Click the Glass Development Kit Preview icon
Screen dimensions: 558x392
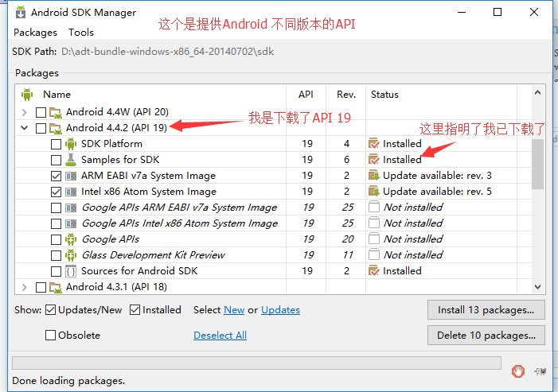pyautogui.click(x=71, y=255)
